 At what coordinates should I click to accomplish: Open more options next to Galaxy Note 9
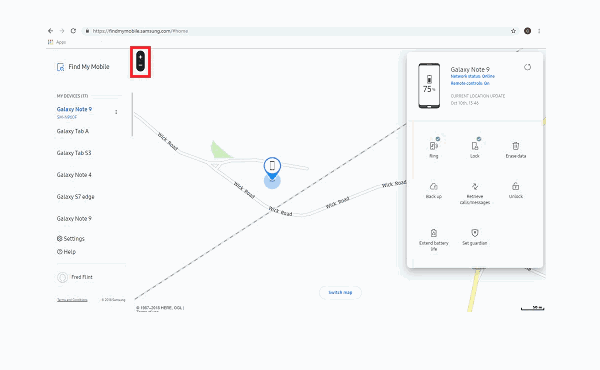point(116,112)
